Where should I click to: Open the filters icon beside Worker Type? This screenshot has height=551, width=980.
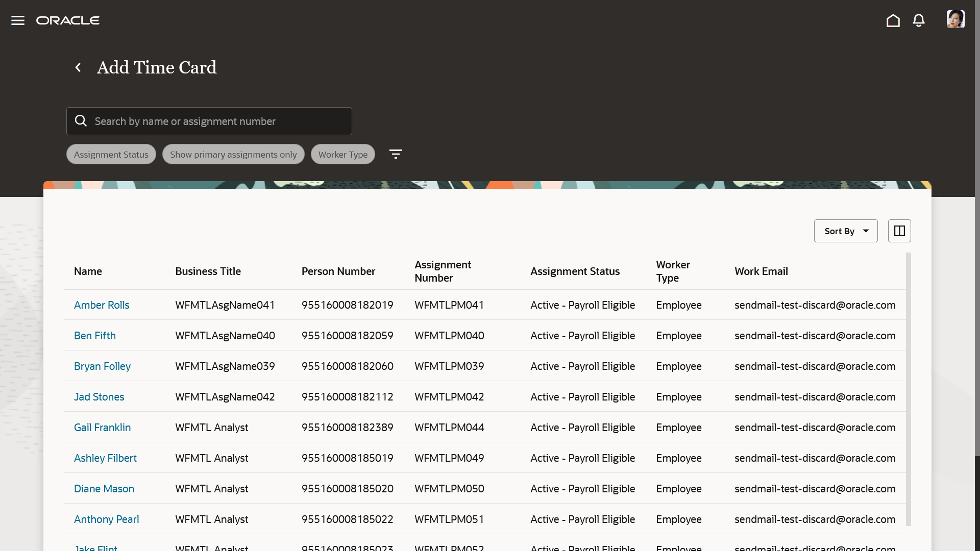396,154
